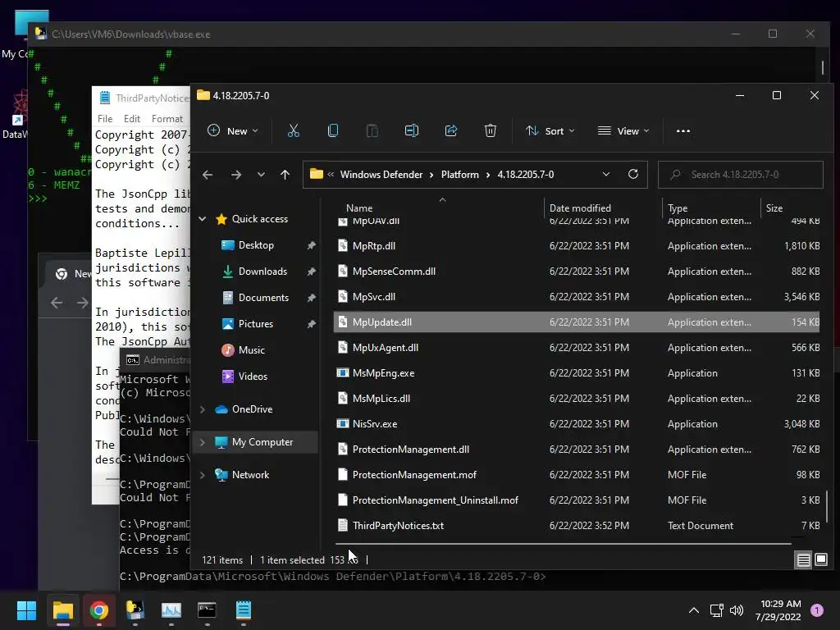
Task: Switch to large thumbnails view icon
Action: (820, 559)
